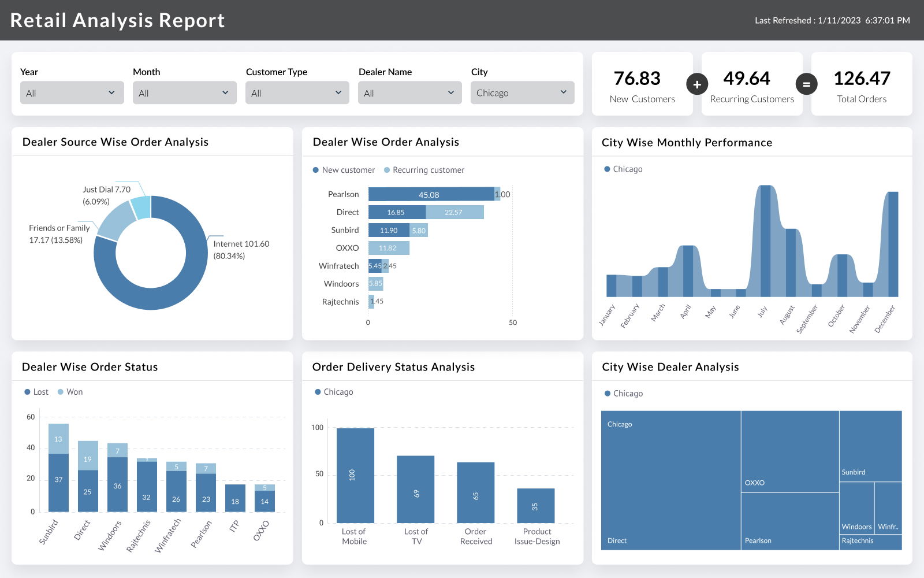Click the Total Orders 126.47 card
Screen dimensions: 924x578
pos(862,84)
